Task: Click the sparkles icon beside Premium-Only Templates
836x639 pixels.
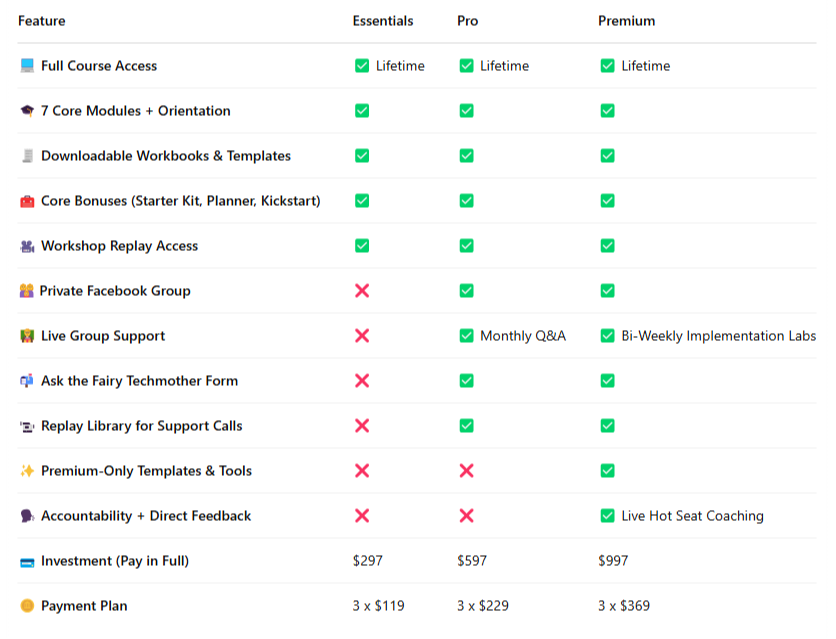Action: coord(27,471)
